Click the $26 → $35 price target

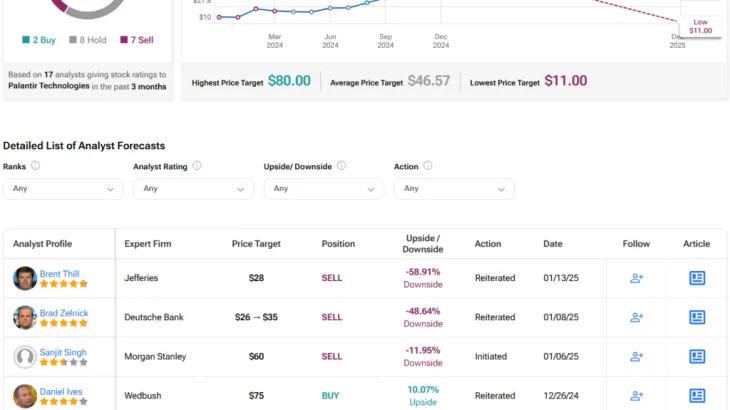click(x=256, y=317)
